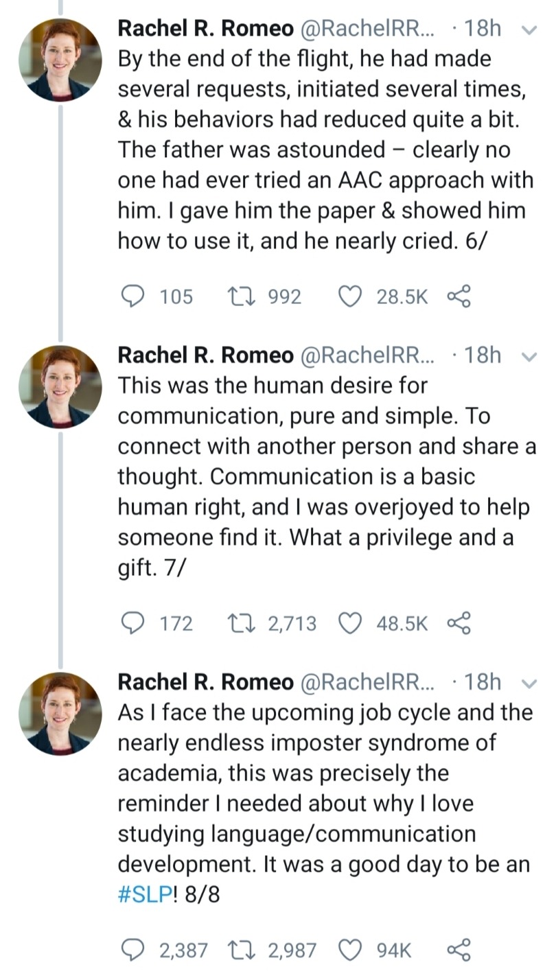This screenshot has width=556, height=980.
Task: Like the tweet with 48.5K likes
Action: [351, 623]
